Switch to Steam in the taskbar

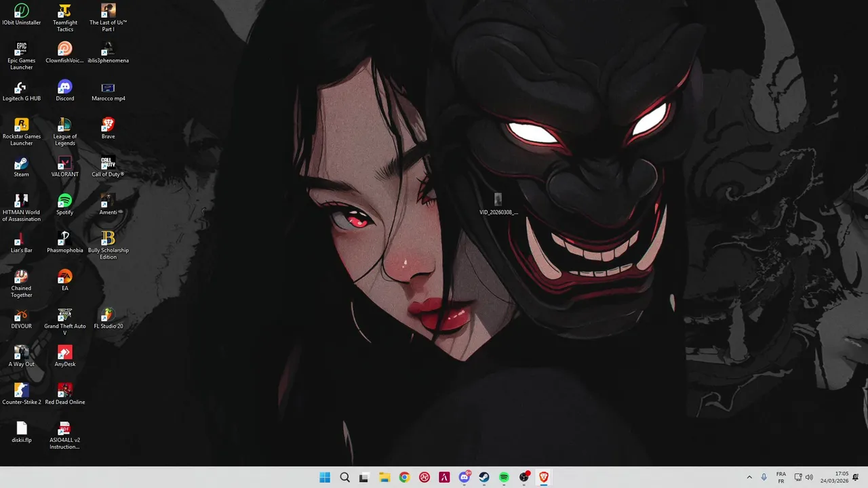[484, 477]
